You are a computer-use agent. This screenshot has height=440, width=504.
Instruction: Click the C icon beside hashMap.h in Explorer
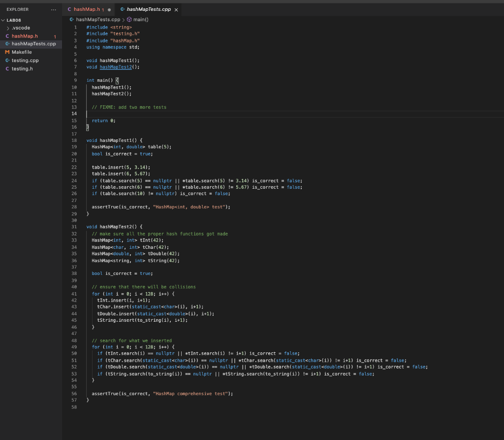point(7,36)
